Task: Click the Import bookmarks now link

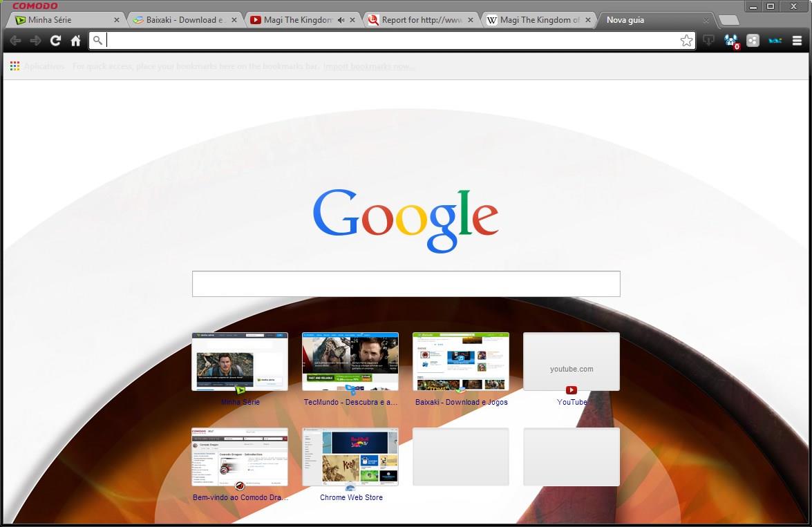Action: [368, 66]
